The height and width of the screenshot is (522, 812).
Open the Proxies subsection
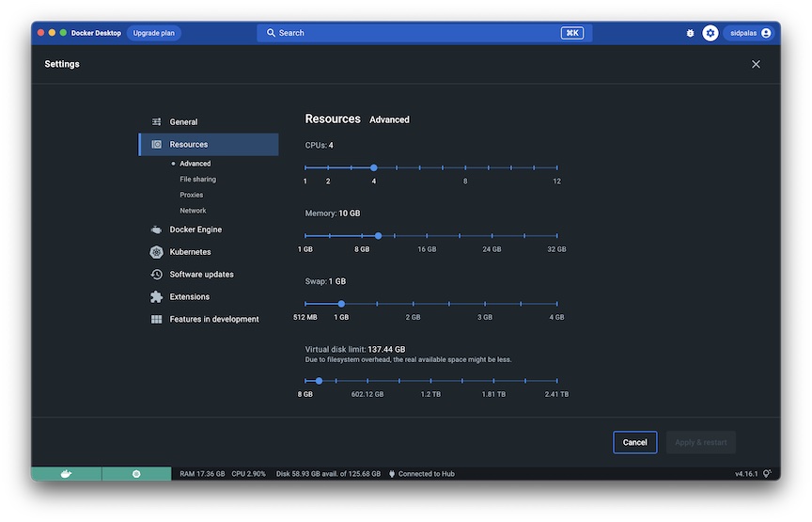pos(191,195)
